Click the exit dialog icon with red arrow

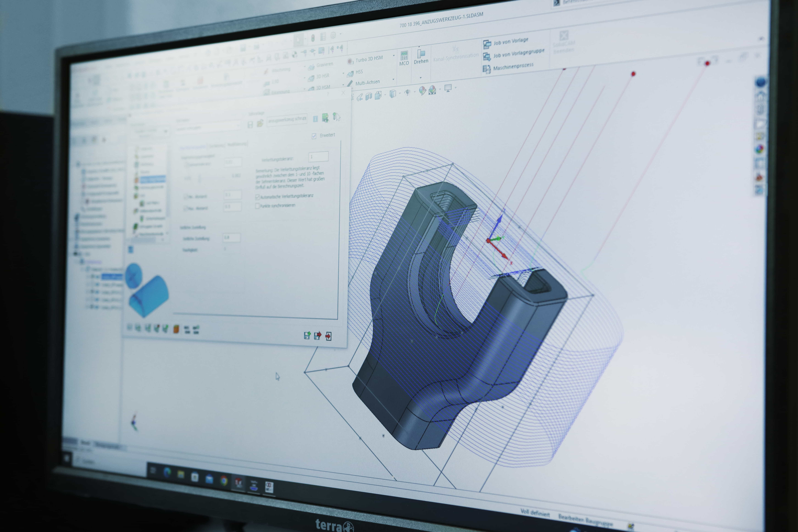click(x=328, y=336)
